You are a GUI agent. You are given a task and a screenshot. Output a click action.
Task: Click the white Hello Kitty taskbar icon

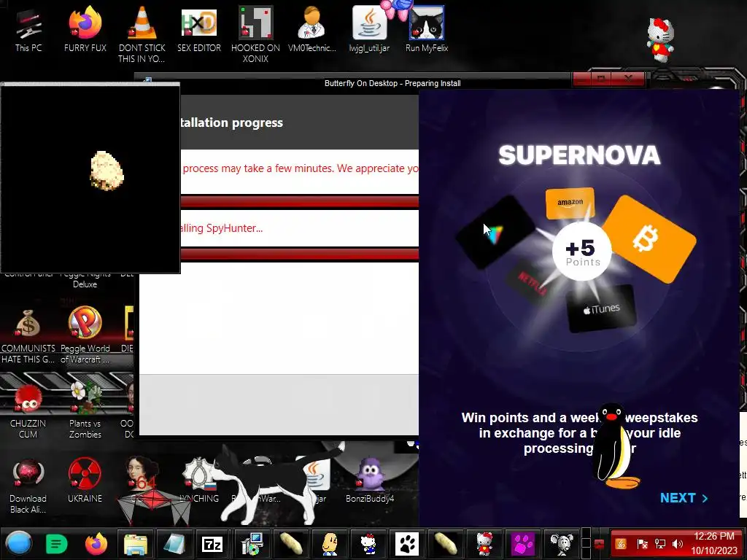point(368,543)
